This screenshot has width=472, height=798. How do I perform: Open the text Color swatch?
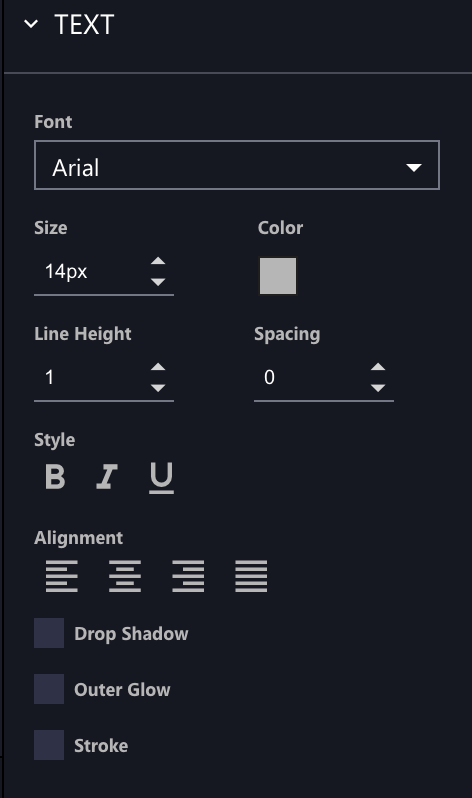pyautogui.click(x=278, y=276)
